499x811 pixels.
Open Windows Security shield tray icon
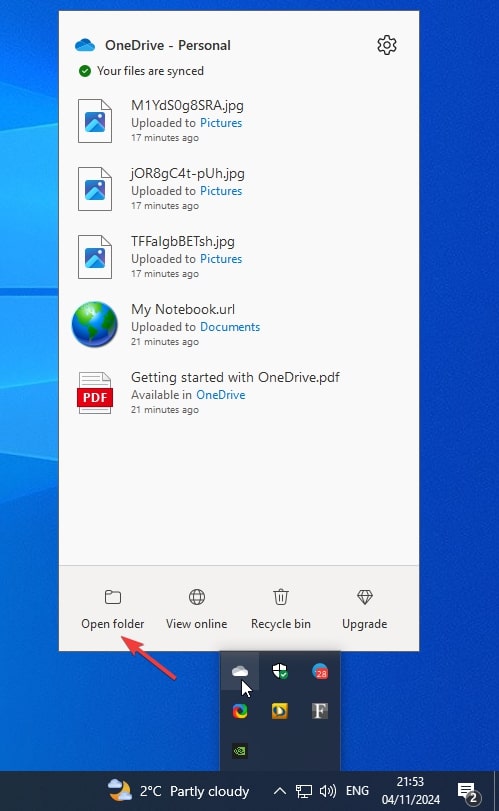point(280,671)
